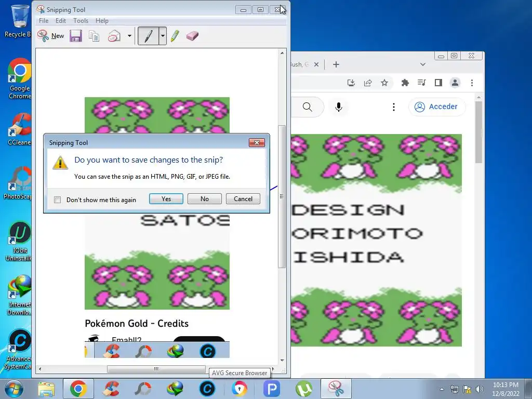Open the IObit Uninstaller desktop icon
The image size is (532, 399).
(x=19, y=241)
